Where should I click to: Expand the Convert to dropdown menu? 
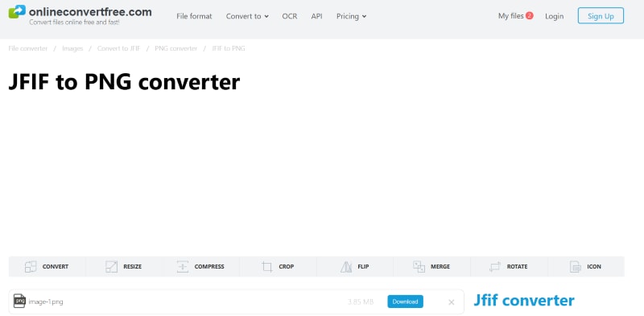coord(247,16)
